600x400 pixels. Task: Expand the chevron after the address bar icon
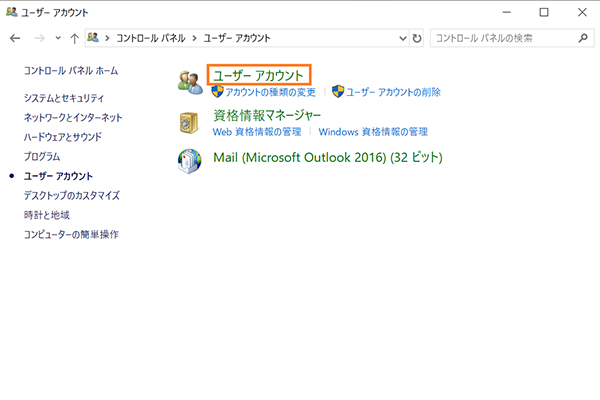pos(108,38)
